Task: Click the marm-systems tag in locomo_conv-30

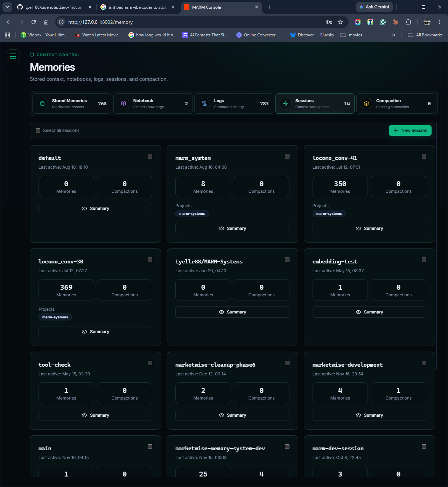Action: (x=55, y=317)
